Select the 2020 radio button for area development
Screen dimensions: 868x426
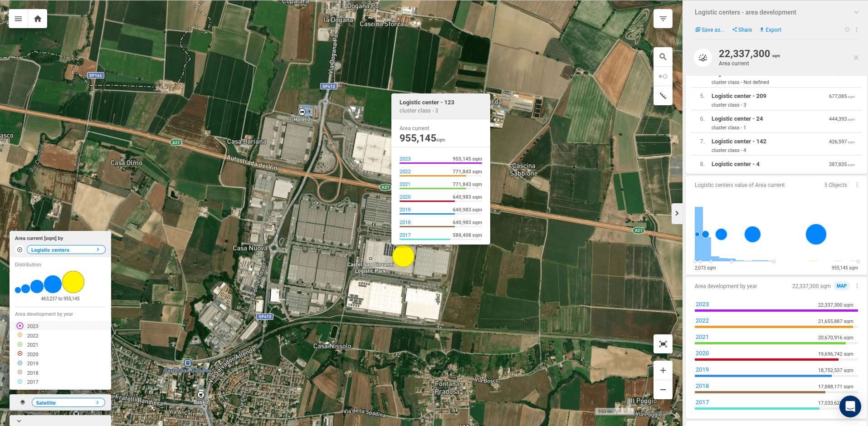pyautogui.click(x=20, y=354)
